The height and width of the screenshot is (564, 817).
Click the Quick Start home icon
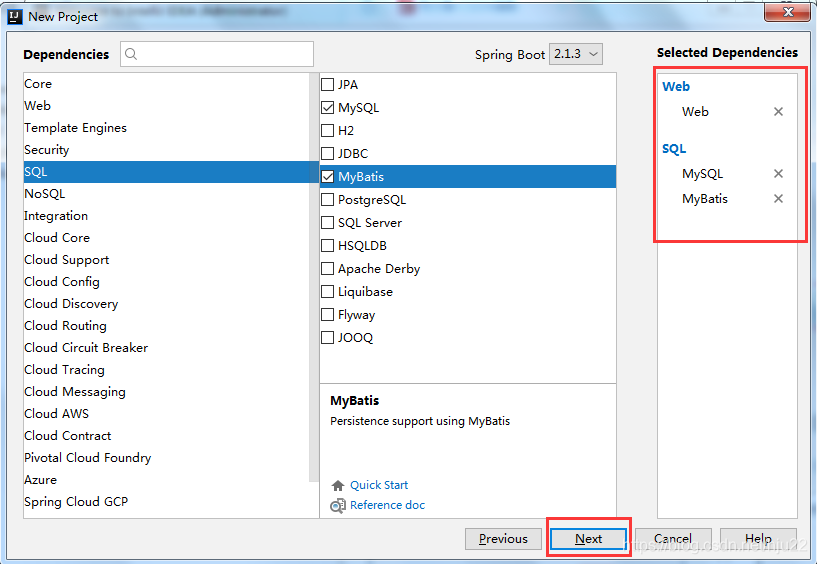pyautogui.click(x=338, y=485)
